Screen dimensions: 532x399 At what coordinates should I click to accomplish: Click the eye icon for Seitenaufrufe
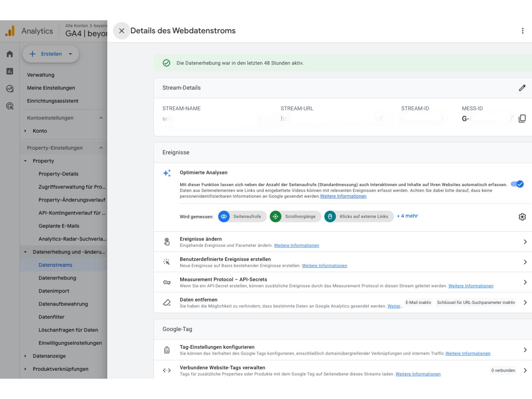pyautogui.click(x=224, y=216)
